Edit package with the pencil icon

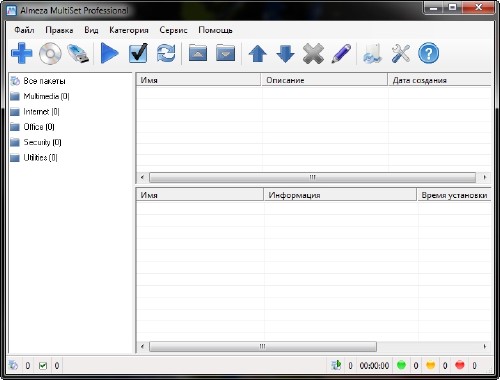pyautogui.click(x=341, y=53)
